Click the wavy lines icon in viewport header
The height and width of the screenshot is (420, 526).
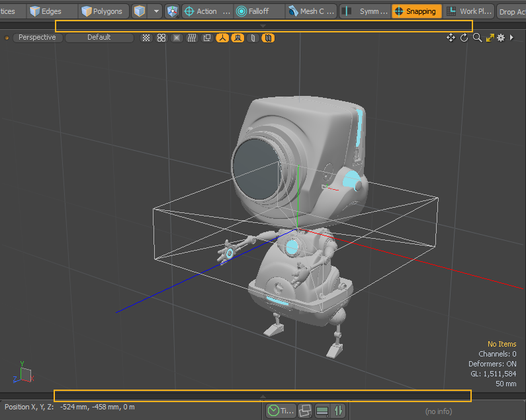[191, 38]
